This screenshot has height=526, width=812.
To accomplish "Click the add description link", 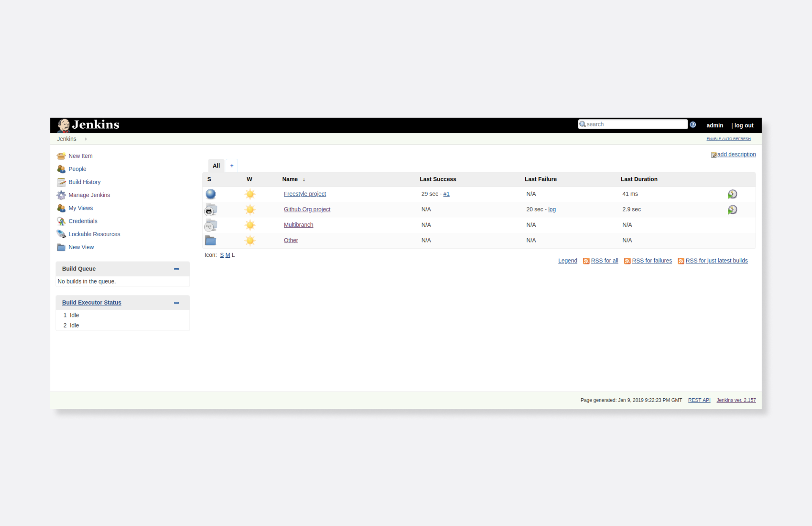I will tap(736, 154).
